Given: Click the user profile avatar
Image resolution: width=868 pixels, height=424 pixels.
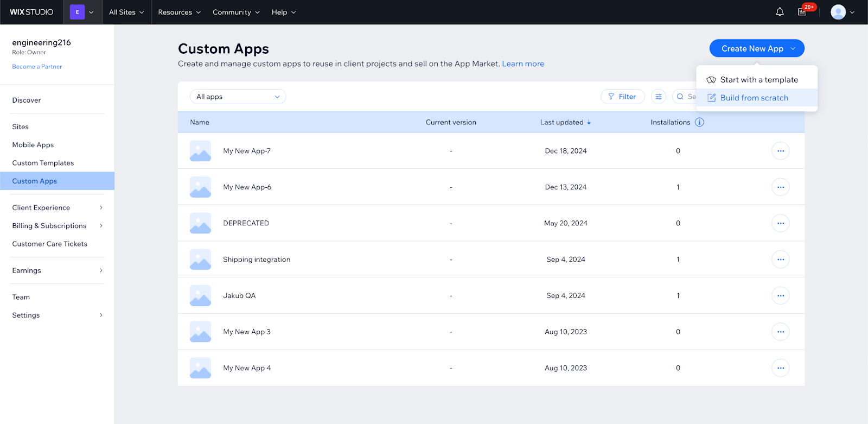Looking at the screenshot, I should pos(838,12).
